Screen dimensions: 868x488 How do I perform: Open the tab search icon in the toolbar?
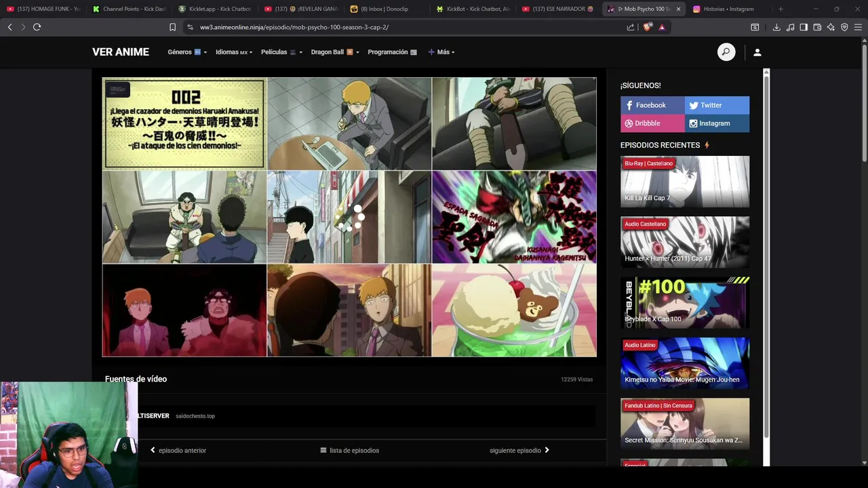tap(755, 27)
